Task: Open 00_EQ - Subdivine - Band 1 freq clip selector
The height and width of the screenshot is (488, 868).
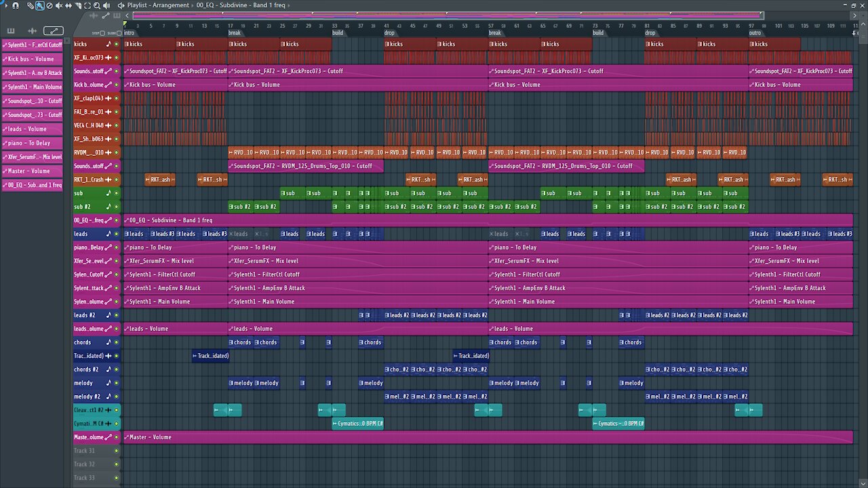Action: pos(241,5)
